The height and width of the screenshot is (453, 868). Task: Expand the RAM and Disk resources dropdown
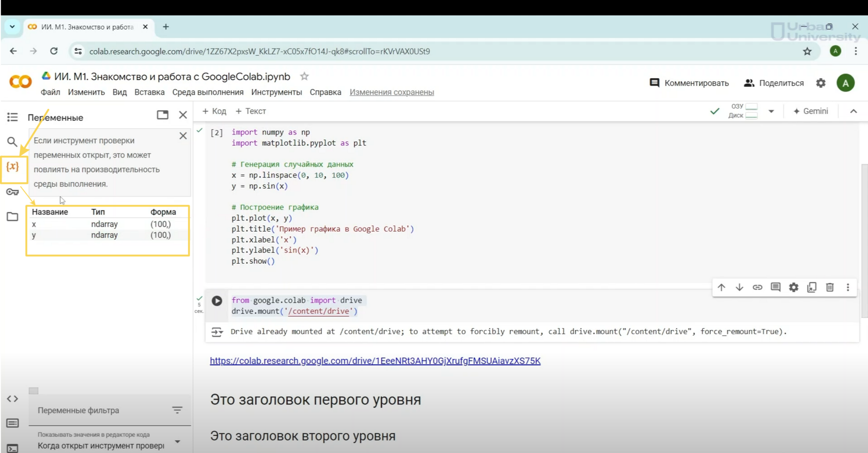point(771,111)
